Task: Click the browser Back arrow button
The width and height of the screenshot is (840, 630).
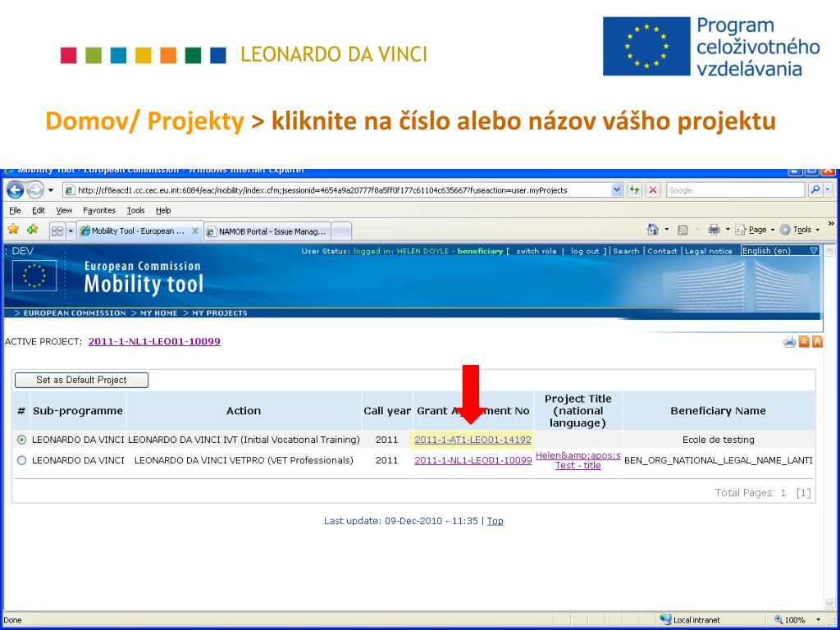Action: [x=15, y=190]
